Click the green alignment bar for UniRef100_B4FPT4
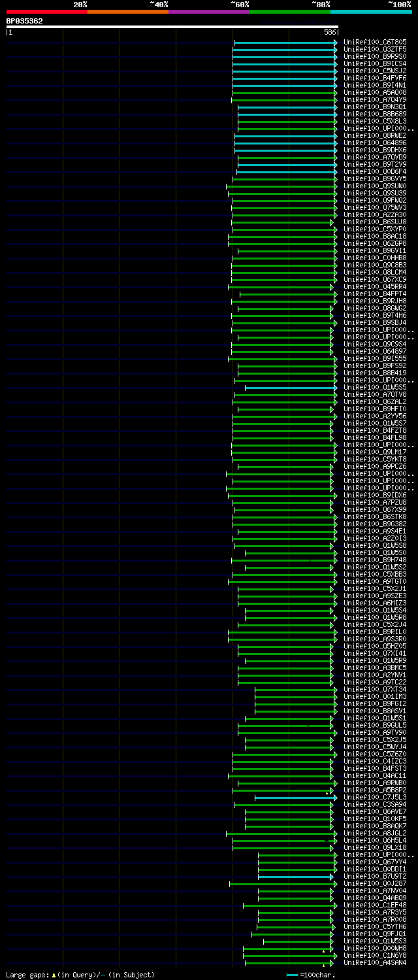This screenshot has height=980, width=418. 289,294
